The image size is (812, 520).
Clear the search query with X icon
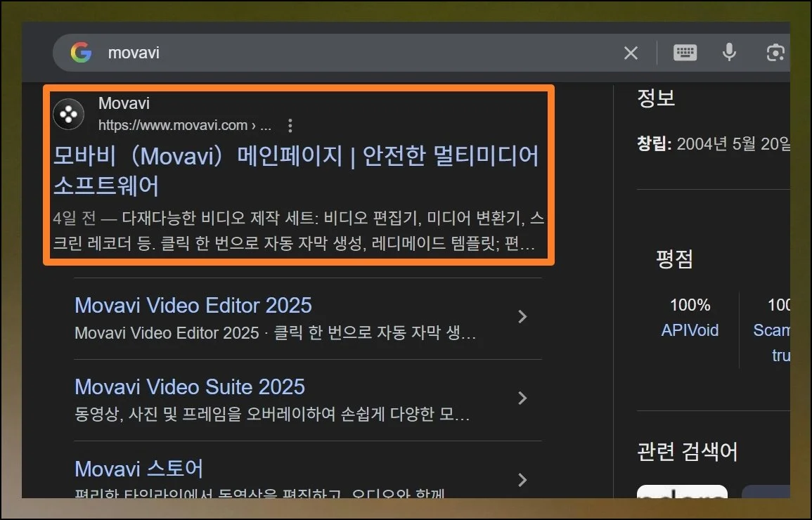coord(631,53)
